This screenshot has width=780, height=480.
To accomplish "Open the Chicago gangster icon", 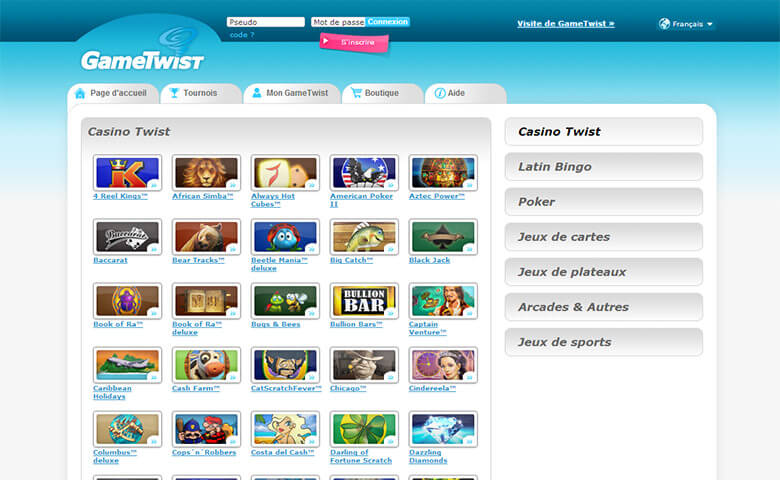I will [364, 365].
